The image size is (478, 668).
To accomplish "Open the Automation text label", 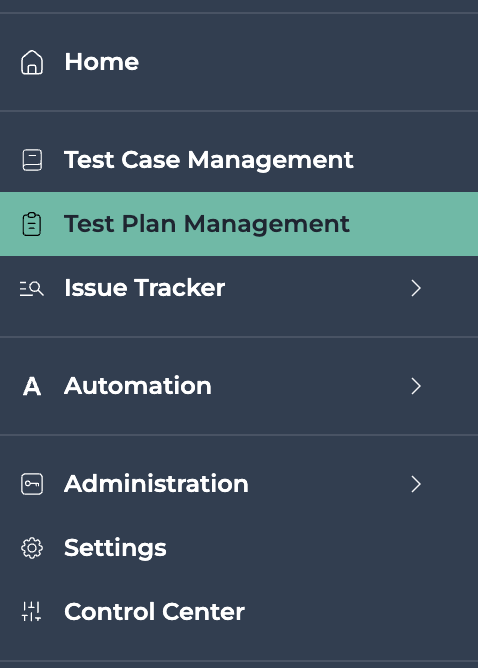I will pos(138,386).
